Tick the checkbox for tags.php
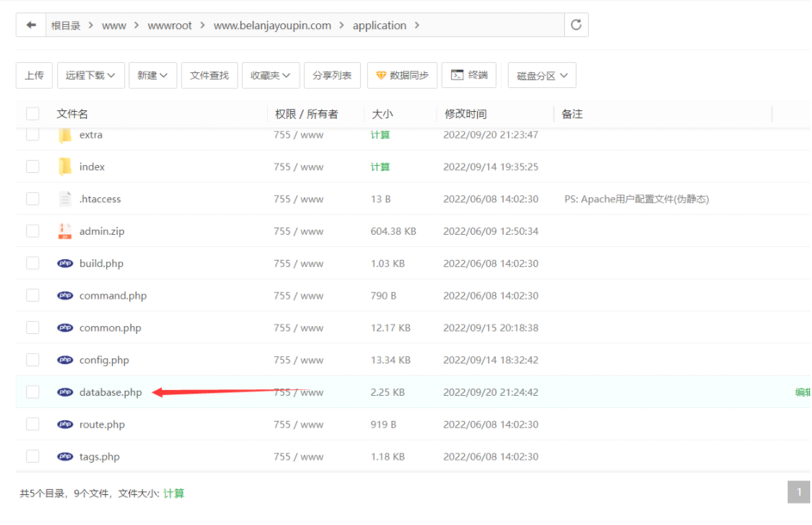Viewport: 812px width, 525px height. [x=33, y=457]
